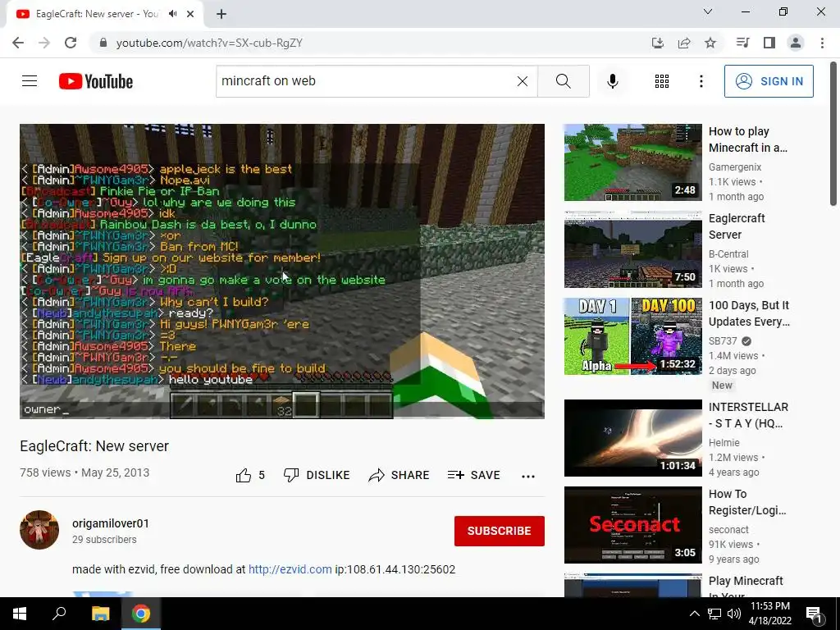Open the network status tray icon

pyautogui.click(x=714, y=614)
